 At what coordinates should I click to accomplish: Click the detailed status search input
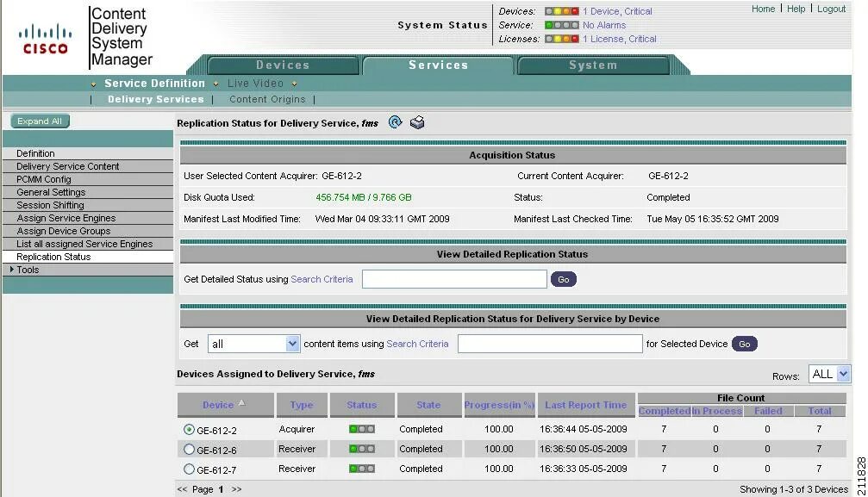tap(454, 279)
